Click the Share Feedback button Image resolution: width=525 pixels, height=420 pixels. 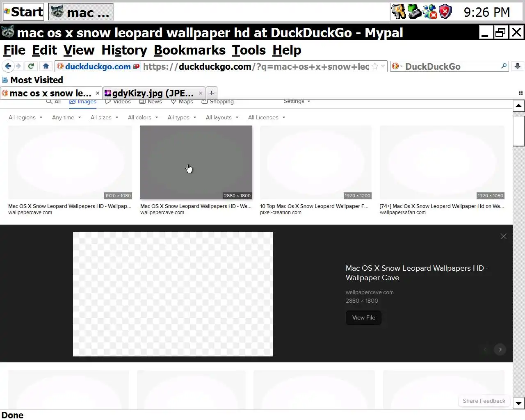(x=484, y=401)
